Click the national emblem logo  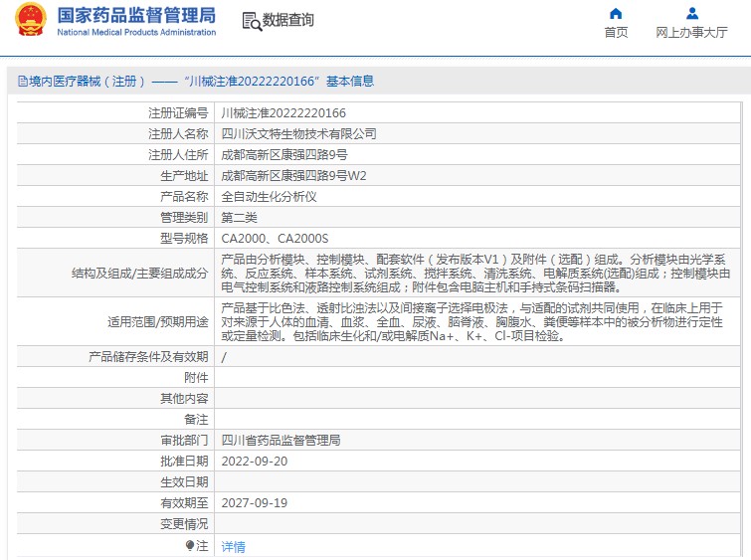click(31, 20)
